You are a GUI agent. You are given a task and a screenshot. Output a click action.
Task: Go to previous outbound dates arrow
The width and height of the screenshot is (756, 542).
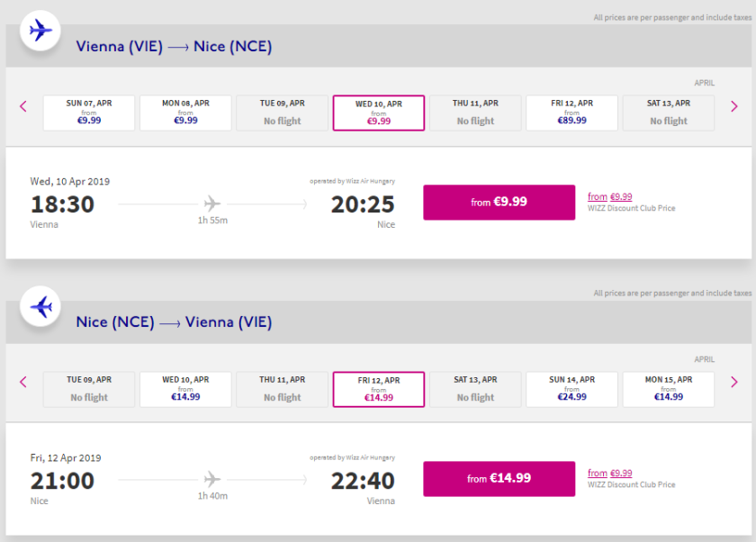(23, 106)
